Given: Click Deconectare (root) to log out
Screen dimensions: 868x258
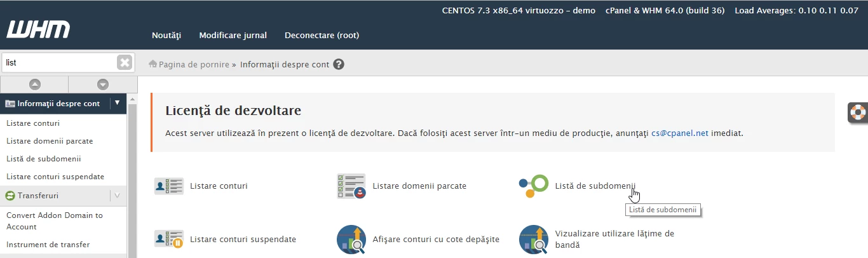Looking at the screenshot, I should point(322,36).
